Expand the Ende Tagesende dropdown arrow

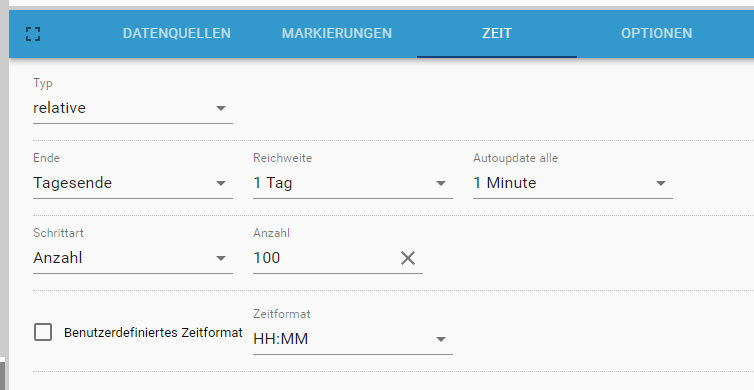coord(221,183)
